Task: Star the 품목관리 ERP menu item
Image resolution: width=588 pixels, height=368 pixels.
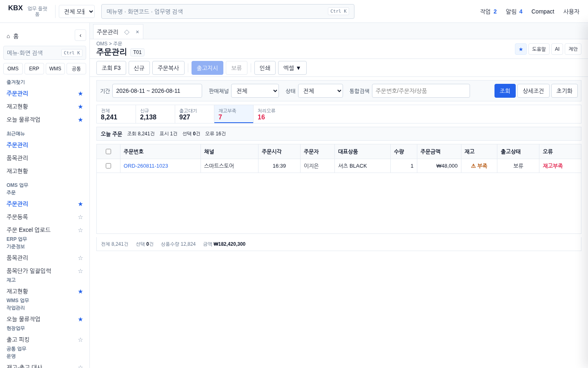Action: click(80, 258)
